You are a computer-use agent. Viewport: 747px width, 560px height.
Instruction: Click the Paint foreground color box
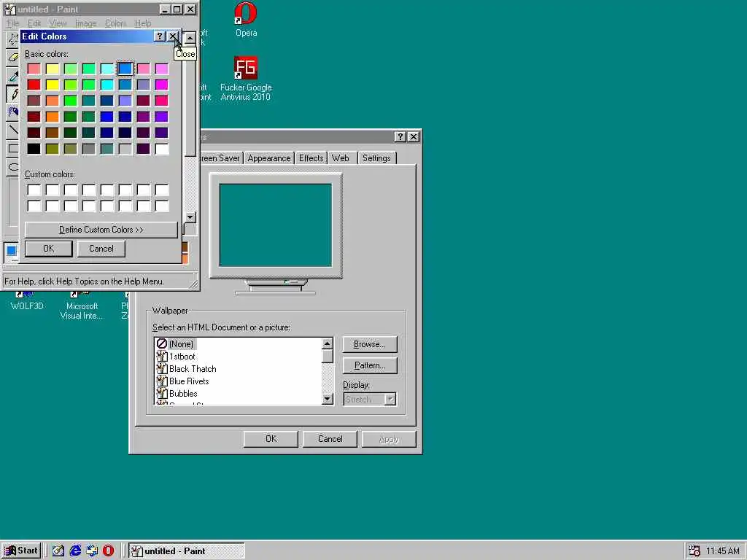click(x=11, y=251)
